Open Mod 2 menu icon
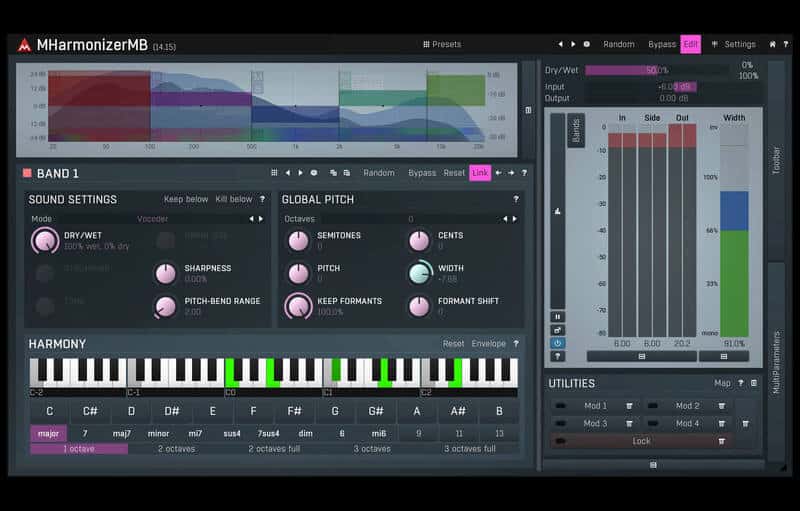Viewport: 800px width, 511px height. coord(721,406)
